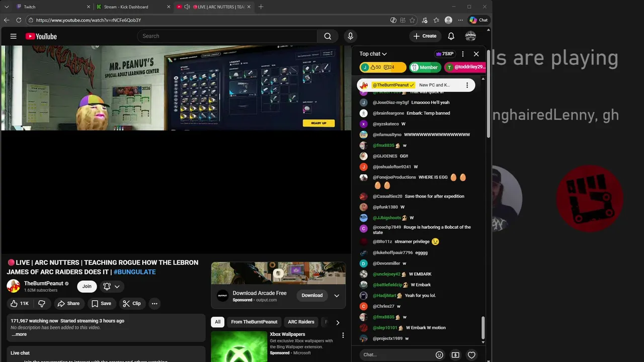Screen dimensions: 644x362
Task: Mute tab via speaker icon on YouTube tab
Action: pos(187,7)
